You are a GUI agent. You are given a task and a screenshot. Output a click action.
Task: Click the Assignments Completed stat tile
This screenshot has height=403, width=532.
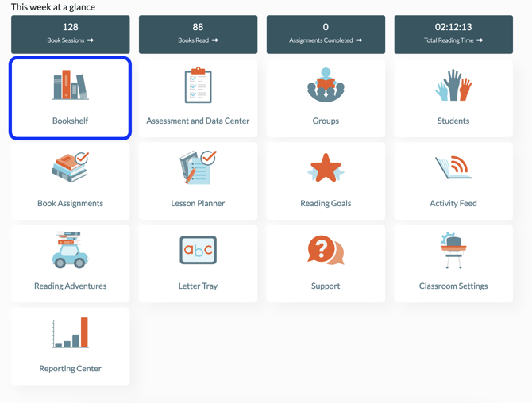tap(326, 34)
